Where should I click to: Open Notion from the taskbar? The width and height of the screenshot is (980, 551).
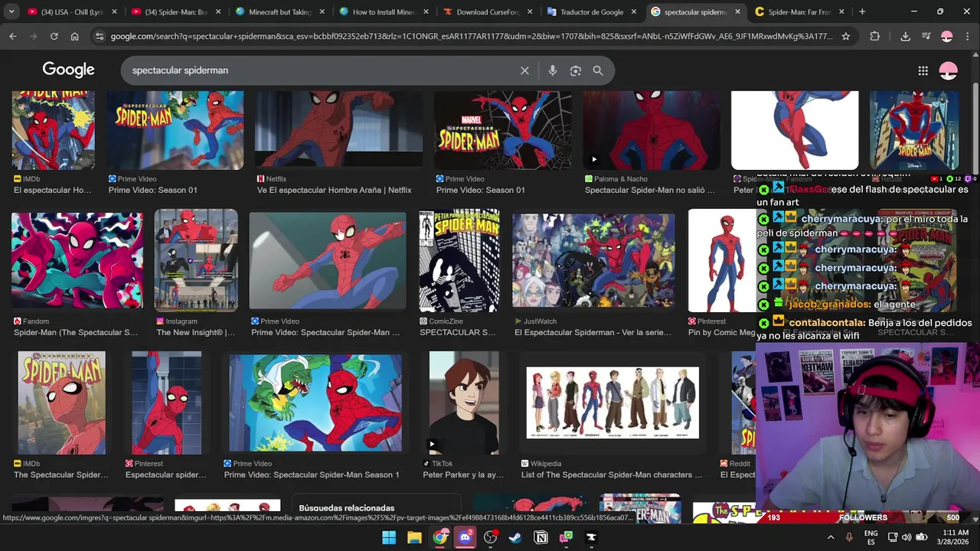[x=541, y=537]
